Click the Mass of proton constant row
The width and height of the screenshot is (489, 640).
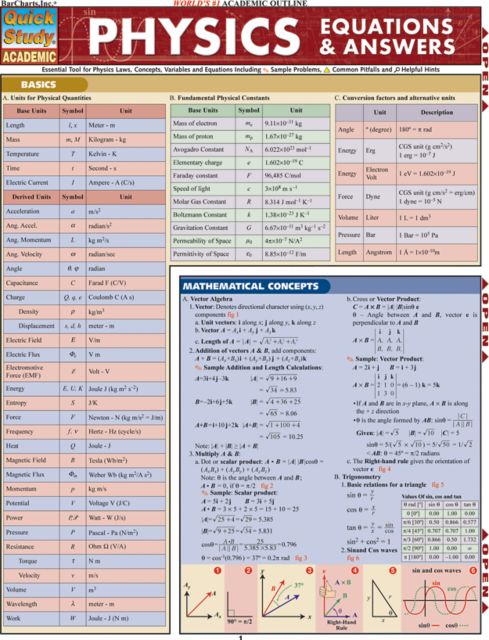click(250, 136)
